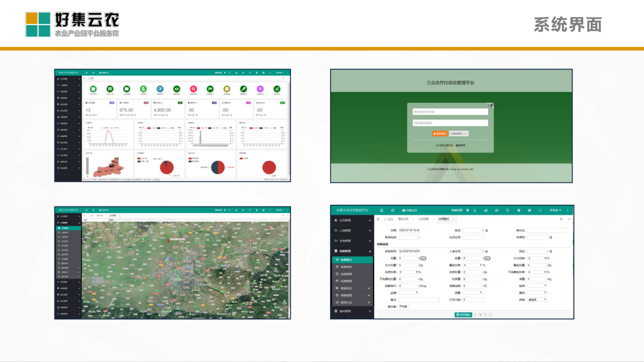Viewport: 644px width, 362px height.
Task: Click the green S shortcut icon on dashboard
Action: pos(143,89)
